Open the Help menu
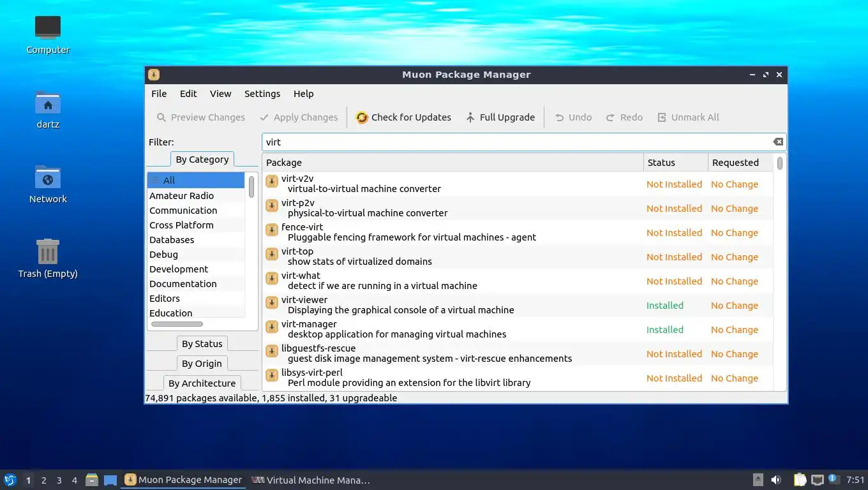This screenshot has height=490, width=868. pyautogui.click(x=304, y=94)
